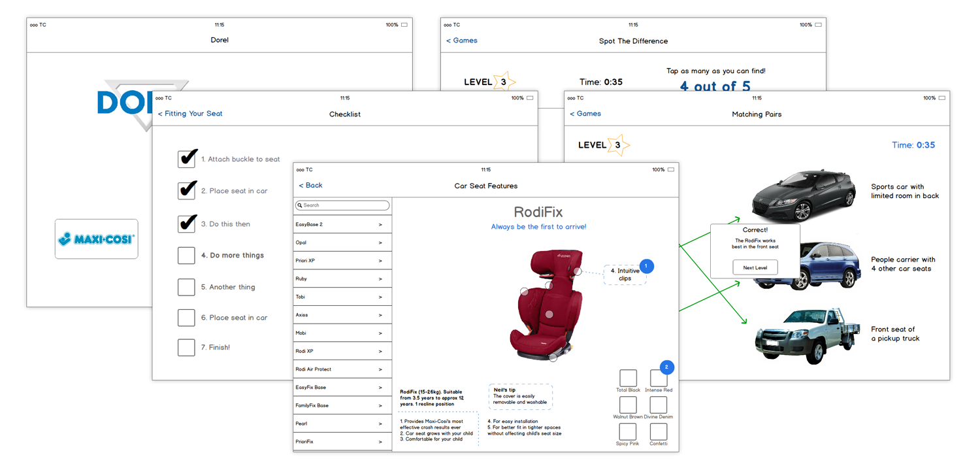Select the Confetti color swatch
980x470 pixels.
pos(659,431)
